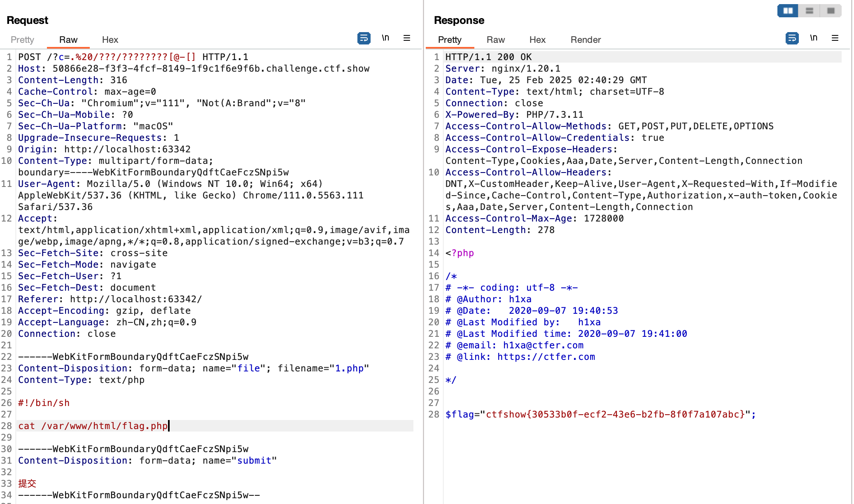Click the POST request line path
This screenshot has width=854, height=504.
(x=121, y=57)
